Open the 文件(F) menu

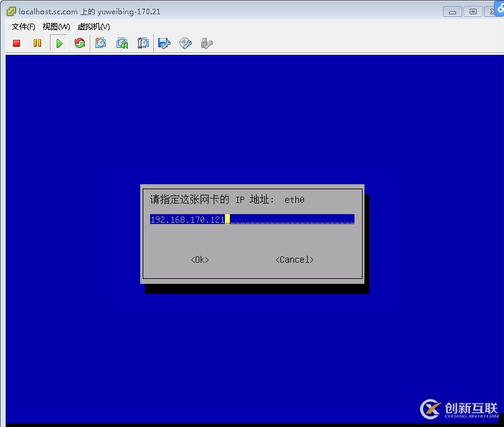click(x=22, y=27)
